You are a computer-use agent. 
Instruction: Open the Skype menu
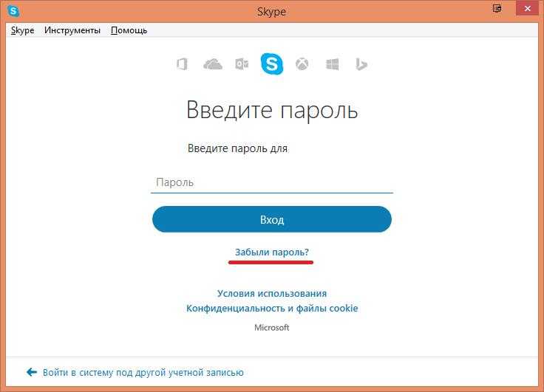tap(23, 30)
